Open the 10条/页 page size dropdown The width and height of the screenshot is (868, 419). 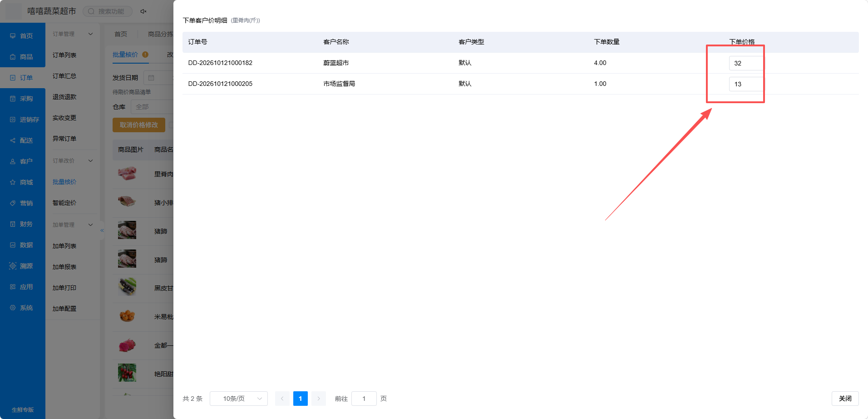pos(239,399)
